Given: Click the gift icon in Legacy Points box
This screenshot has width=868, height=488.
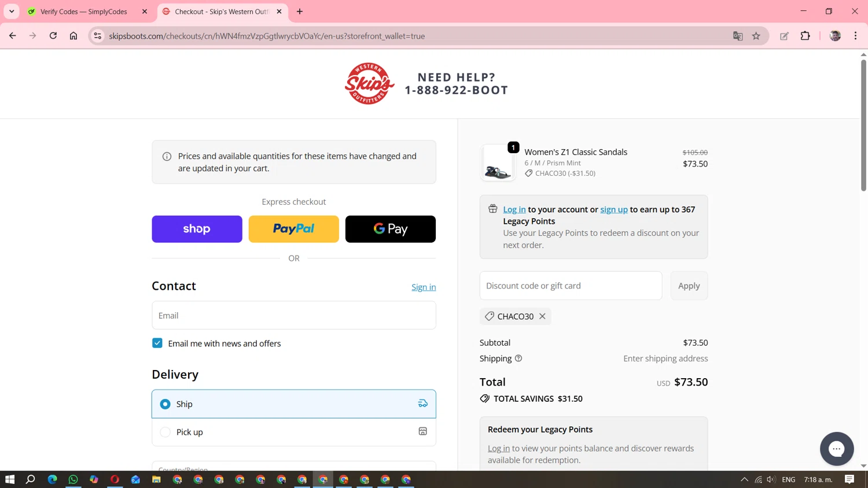Looking at the screenshot, I should click(x=493, y=209).
